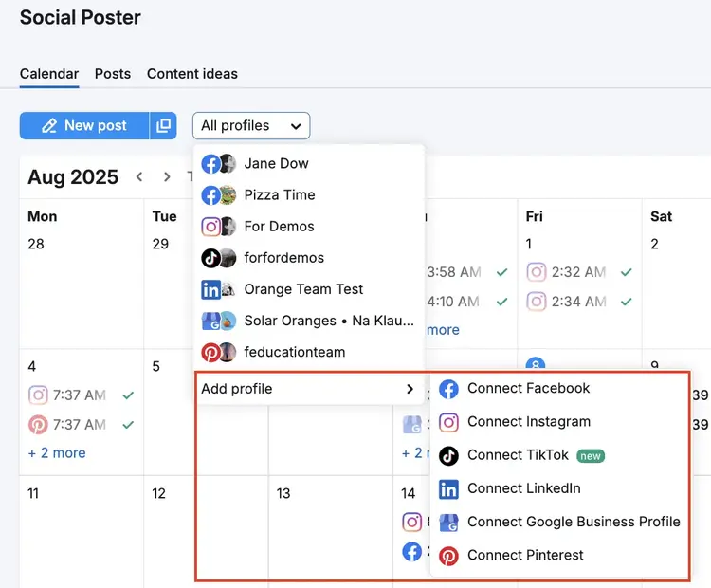The image size is (711, 588).
Task: Open Monday's 7:37 AM Pinterest post
Action: [x=82, y=425]
